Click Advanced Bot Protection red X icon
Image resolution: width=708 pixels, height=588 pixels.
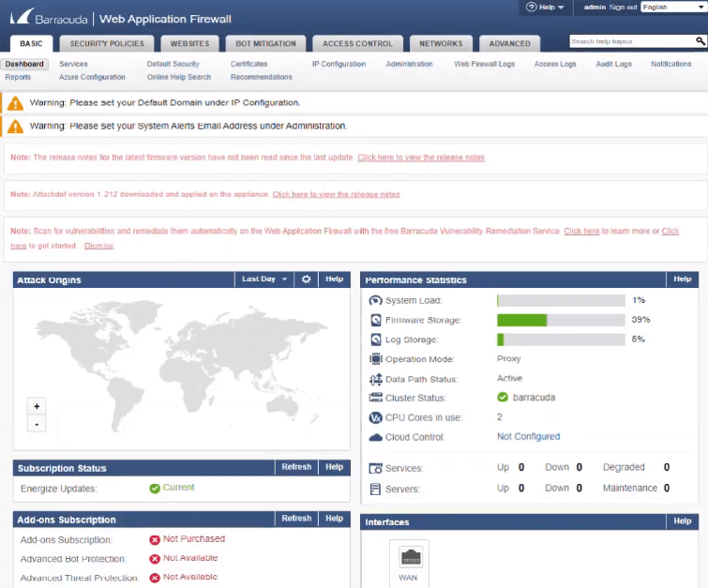[x=155, y=559]
